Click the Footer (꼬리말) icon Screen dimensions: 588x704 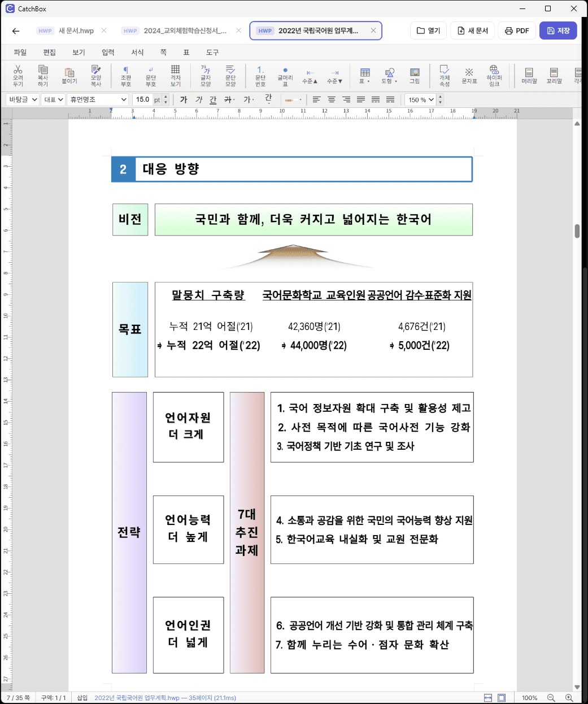click(x=554, y=75)
